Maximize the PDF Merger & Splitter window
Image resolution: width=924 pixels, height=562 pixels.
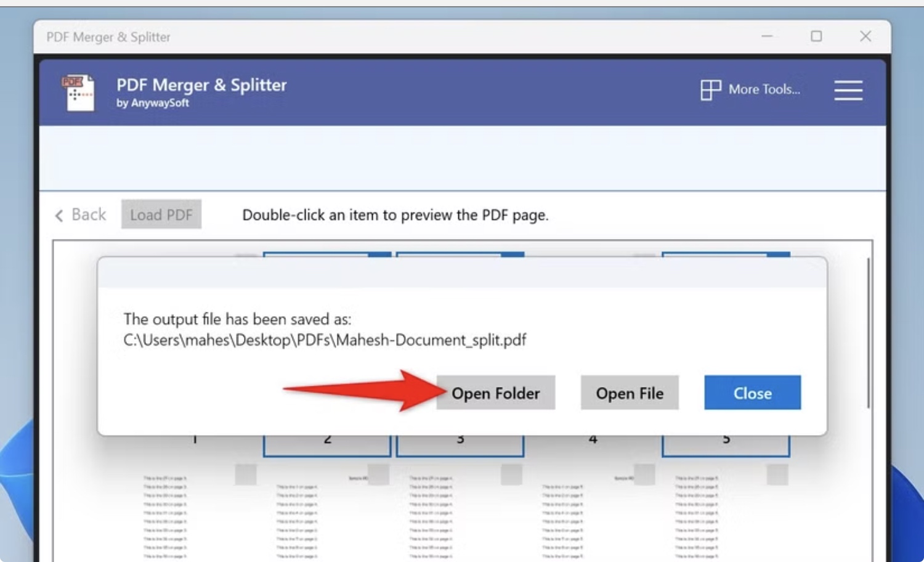816,36
